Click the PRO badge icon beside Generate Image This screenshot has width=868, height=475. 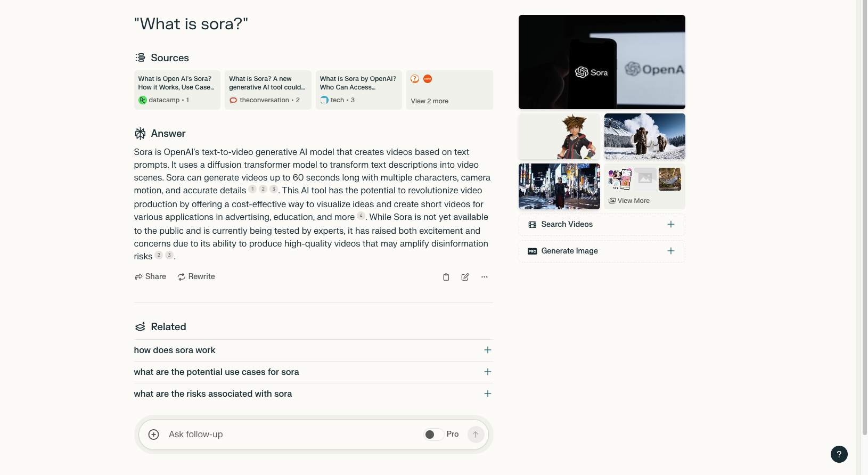tap(533, 251)
